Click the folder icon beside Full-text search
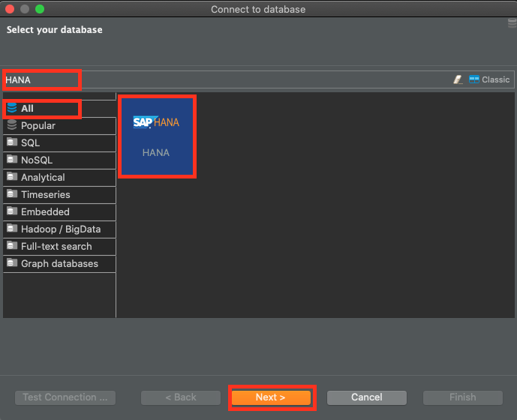The height and width of the screenshot is (420, 517). click(x=12, y=245)
